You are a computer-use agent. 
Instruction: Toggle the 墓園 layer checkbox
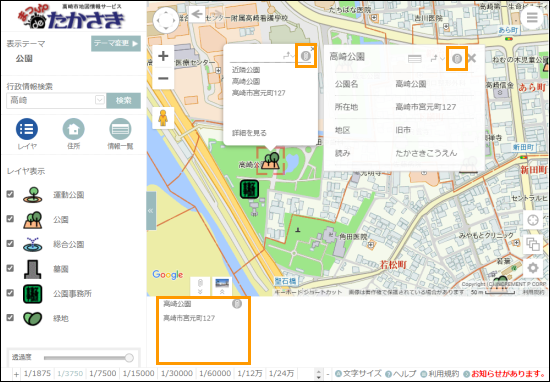tap(10, 268)
